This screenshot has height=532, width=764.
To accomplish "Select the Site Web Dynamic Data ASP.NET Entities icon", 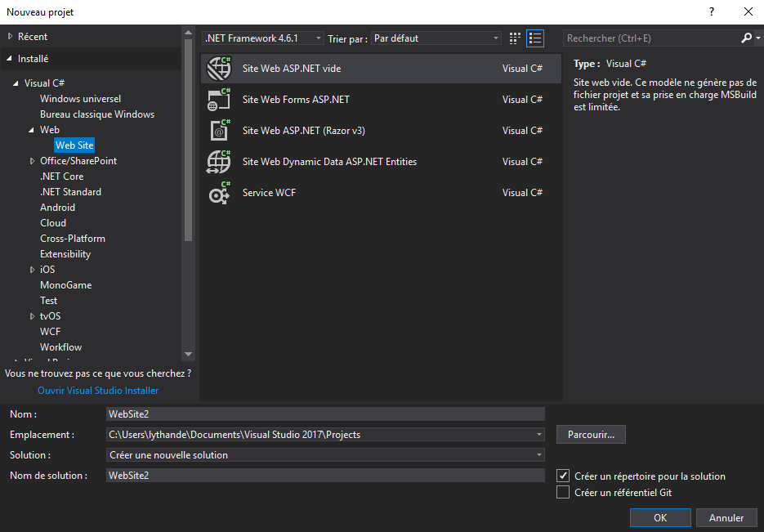I will [x=219, y=161].
